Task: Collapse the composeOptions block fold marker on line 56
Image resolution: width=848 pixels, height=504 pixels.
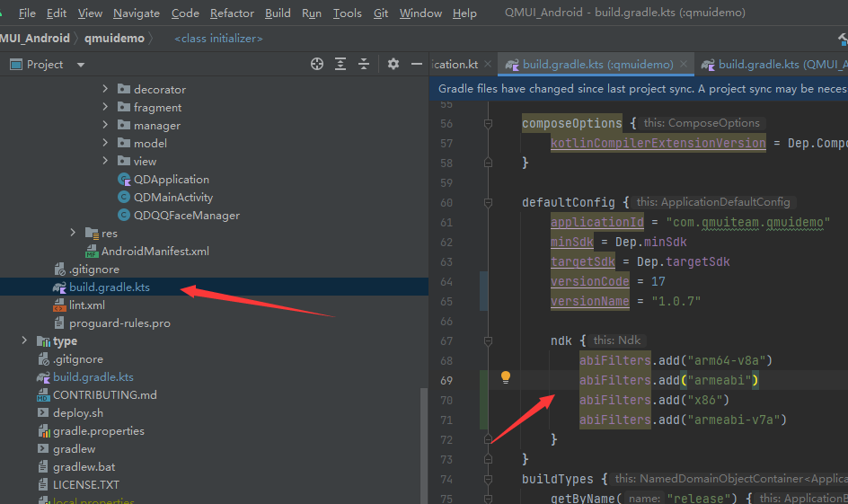Action: click(x=488, y=124)
